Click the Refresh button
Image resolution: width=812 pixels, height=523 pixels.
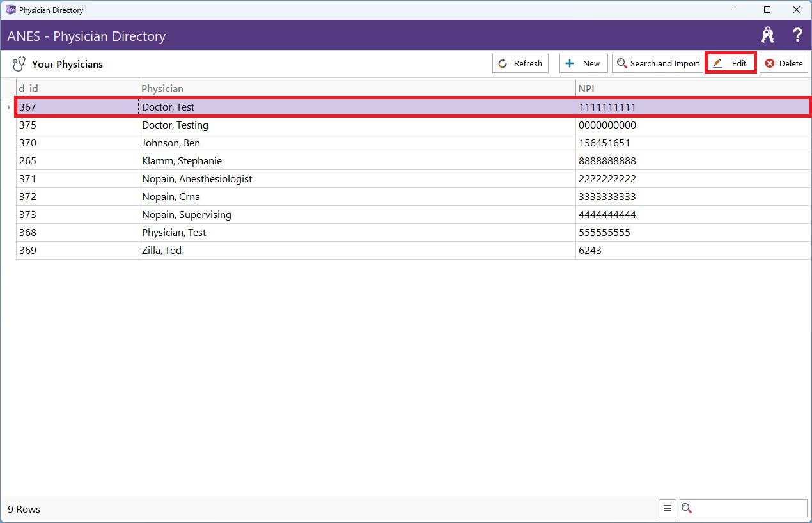(x=520, y=63)
